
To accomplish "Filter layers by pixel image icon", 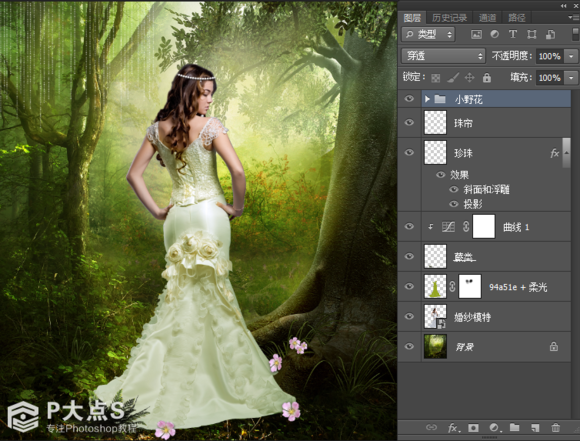I will 476,34.
